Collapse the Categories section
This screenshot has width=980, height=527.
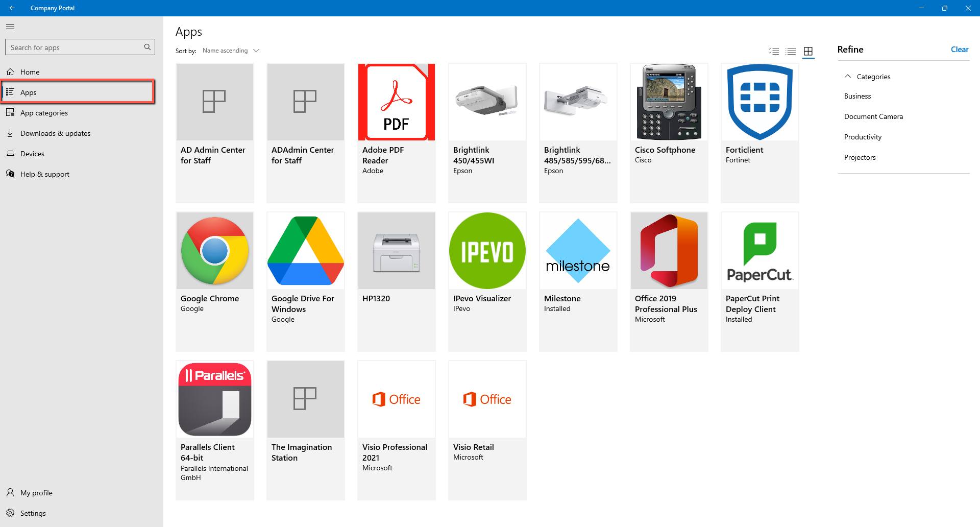848,77
